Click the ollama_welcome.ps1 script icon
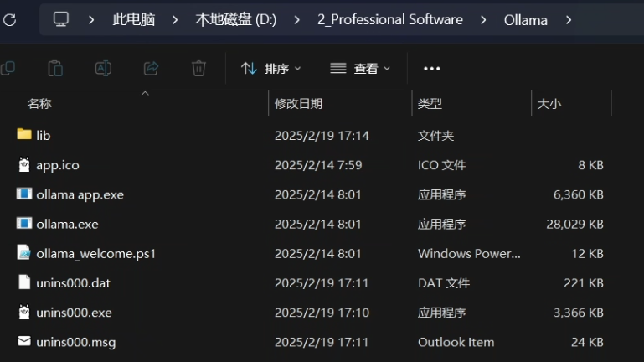This screenshot has height=362, width=644. (24, 253)
